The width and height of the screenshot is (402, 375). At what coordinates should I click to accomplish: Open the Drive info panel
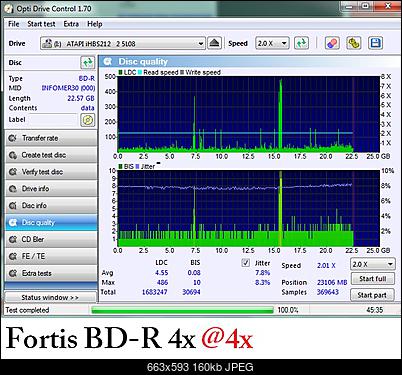[x=51, y=189]
